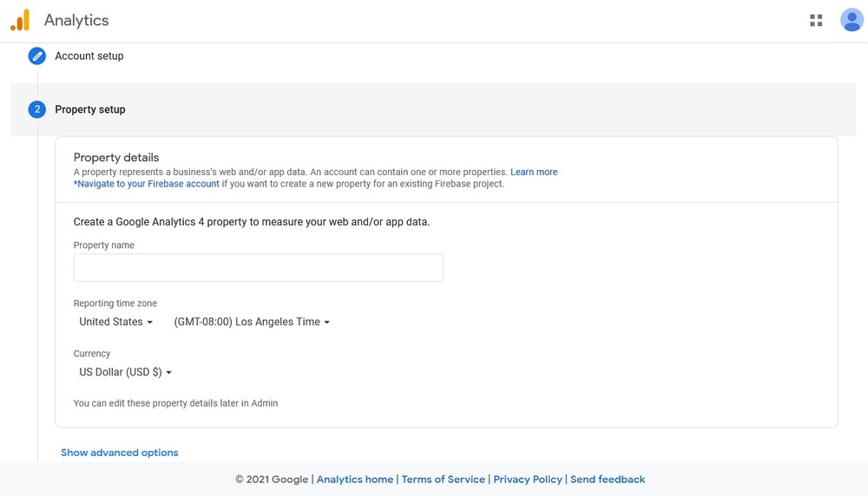Click the Google Analytics logo icon

[x=20, y=21]
